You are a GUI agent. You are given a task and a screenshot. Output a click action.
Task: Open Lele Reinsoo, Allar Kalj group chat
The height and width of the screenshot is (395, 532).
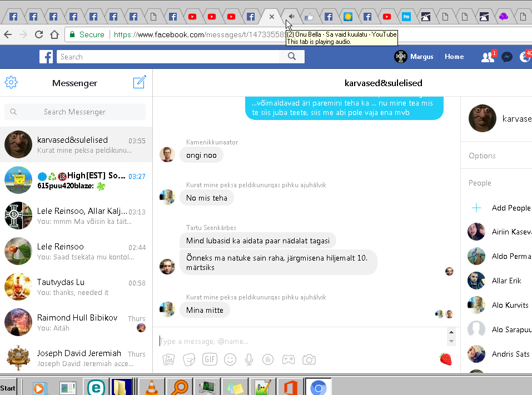pos(76,216)
